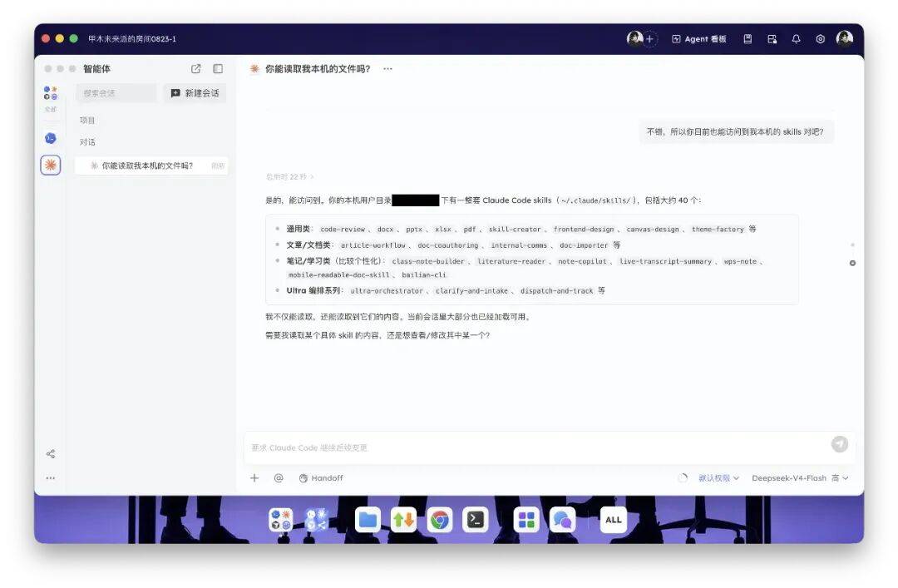Screen dimensions: 898x588
Task: Open the conversation in a new window
Action: point(196,69)
